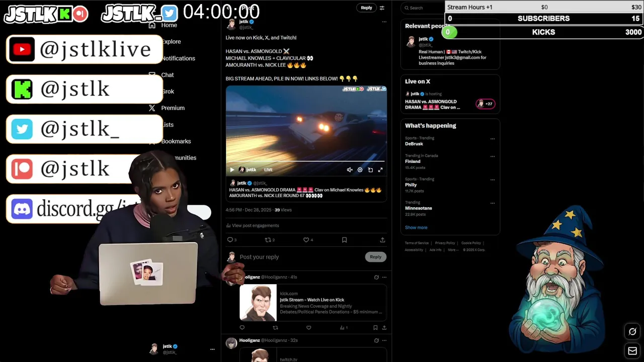644x362 pixels.
Task: Open more options on 32s Hooliganz reply
Action: point(384,340)
